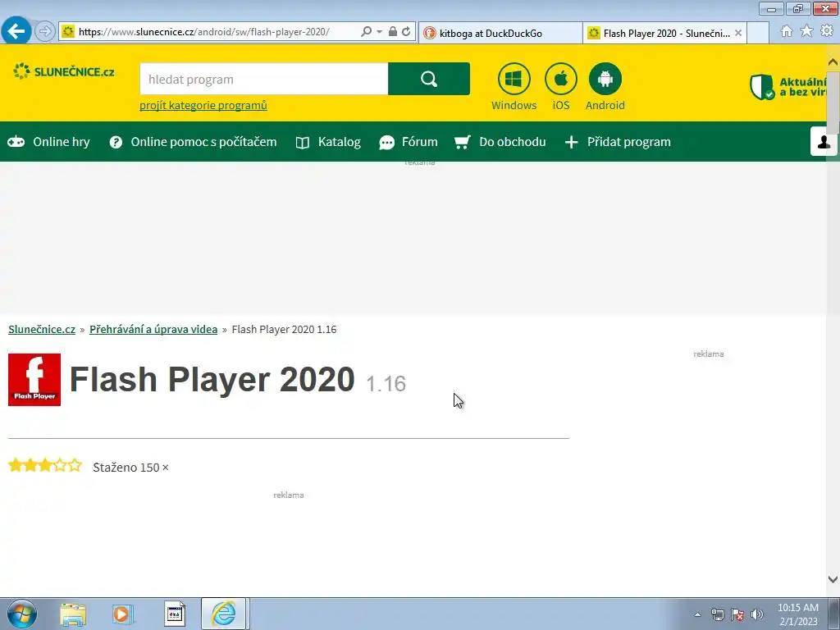The width and height of the screenshot is (840, 630).
Task: Open Online hry menu item
Action: pyautogui.click(x=48, y=142)
